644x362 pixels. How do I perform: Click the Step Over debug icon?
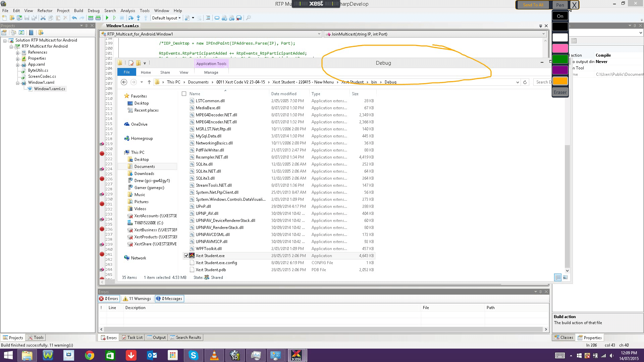pos(131,18)
